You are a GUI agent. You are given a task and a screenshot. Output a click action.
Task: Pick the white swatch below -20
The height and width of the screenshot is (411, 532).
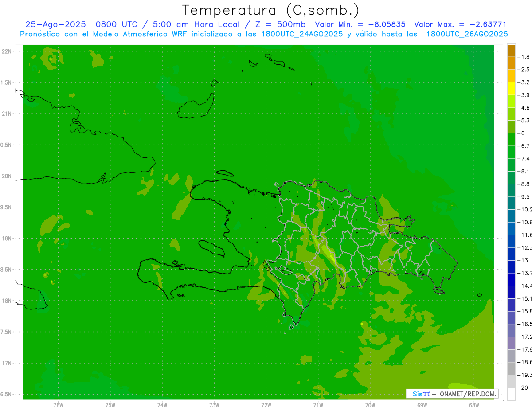(x=511, y=394)
